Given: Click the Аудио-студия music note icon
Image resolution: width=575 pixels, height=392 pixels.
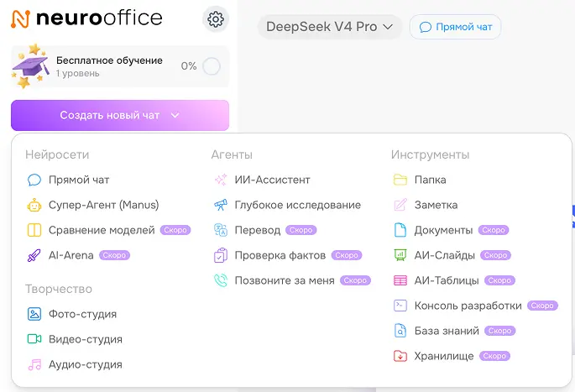Looking at the screenshot, I should (x=34, y=364).
